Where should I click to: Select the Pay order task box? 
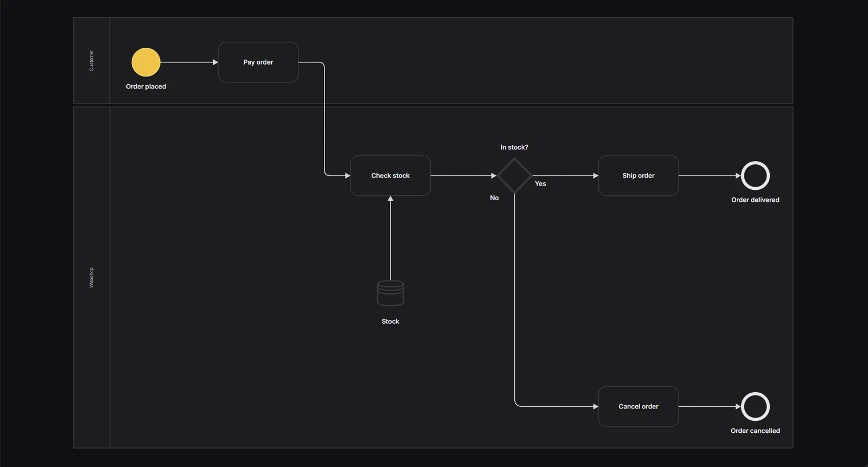tap(258, 62)
